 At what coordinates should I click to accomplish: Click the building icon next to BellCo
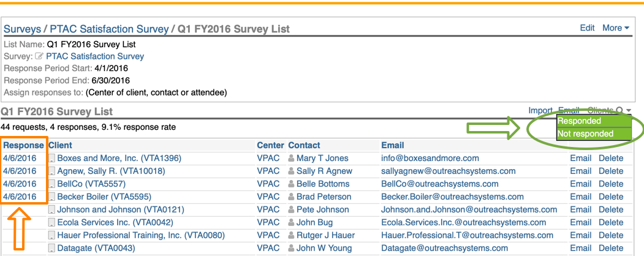(x=52, y=184)
